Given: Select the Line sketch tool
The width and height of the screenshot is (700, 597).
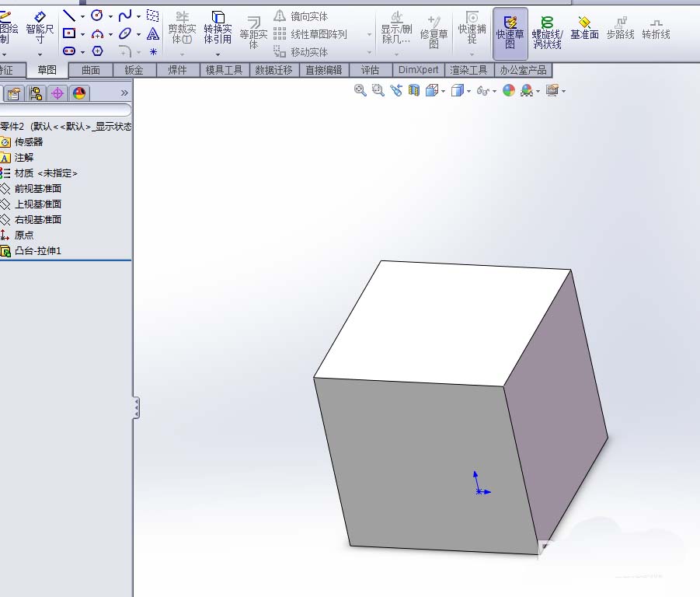Looking at the screenshot, I should 68,16.
